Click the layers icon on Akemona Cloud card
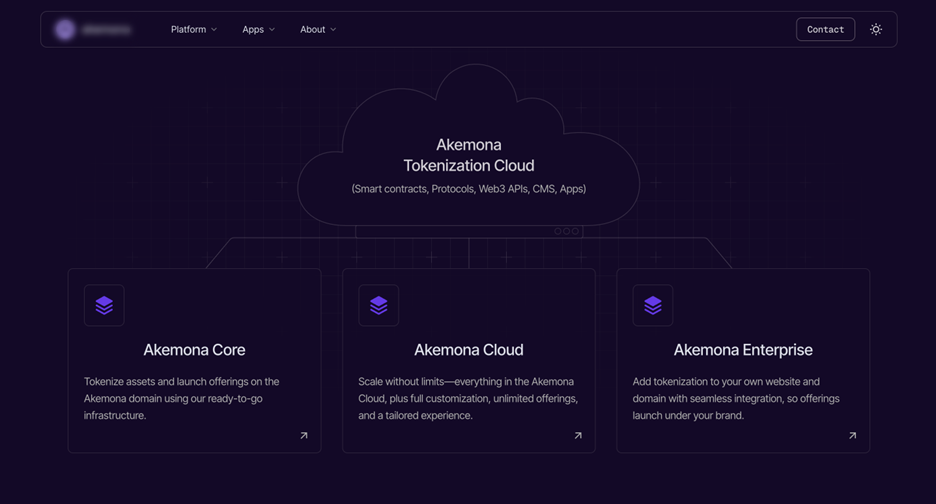This screenshot has height=504, width=936. [x=378, y=306]
